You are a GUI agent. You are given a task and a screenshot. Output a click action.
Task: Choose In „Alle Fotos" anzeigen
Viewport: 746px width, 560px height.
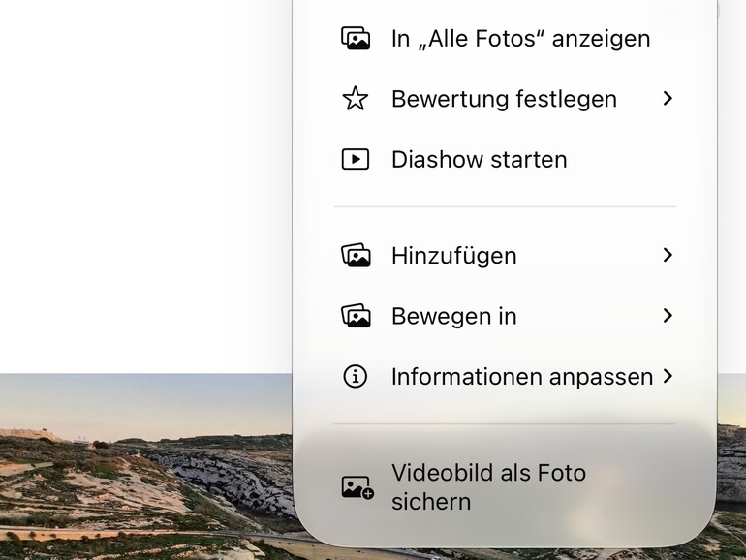[505, 38]
